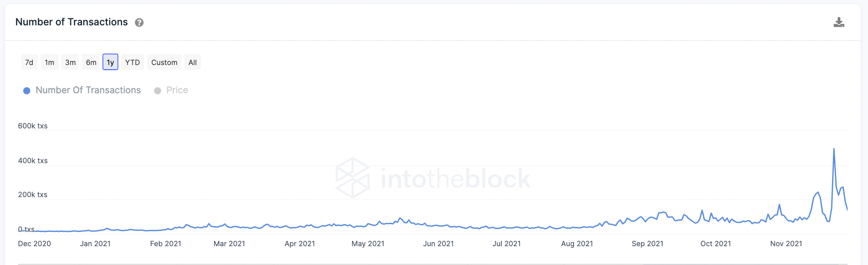This screenshot has height=265, width=868.
Task: Select the 7d time range
Action: coord(29,62)
